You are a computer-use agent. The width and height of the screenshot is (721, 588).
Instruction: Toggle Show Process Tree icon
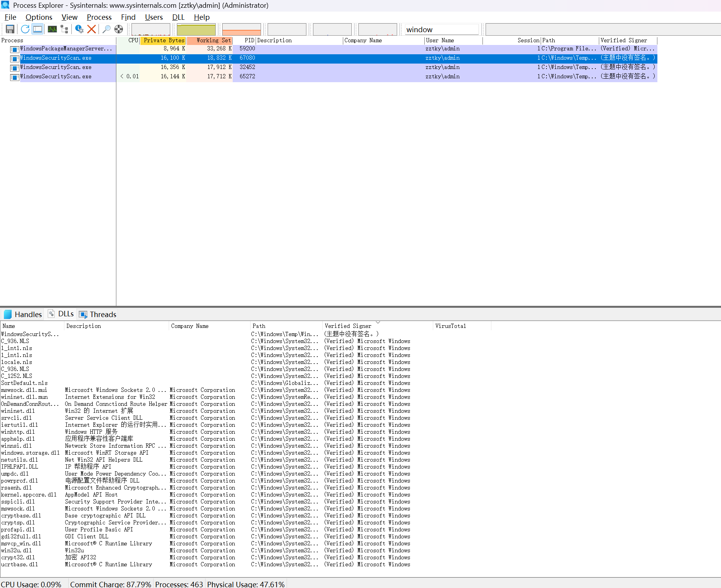(x=64, y=29)
